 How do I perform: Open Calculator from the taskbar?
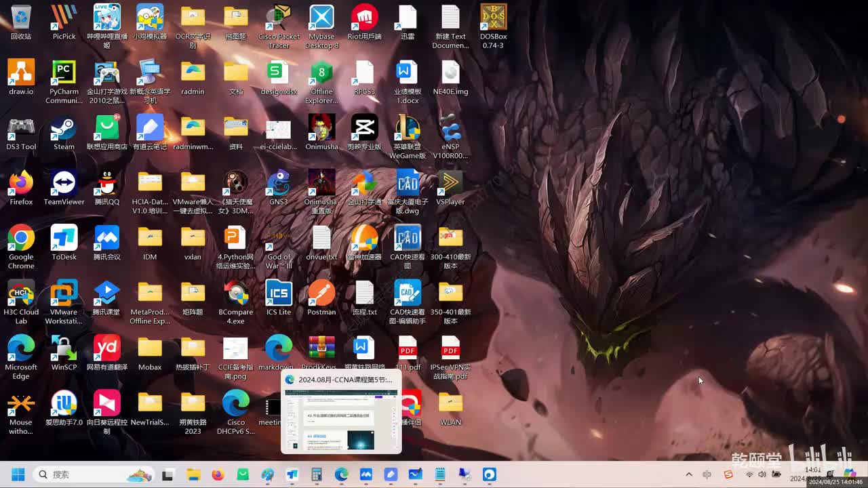click(x=317, y=474)
